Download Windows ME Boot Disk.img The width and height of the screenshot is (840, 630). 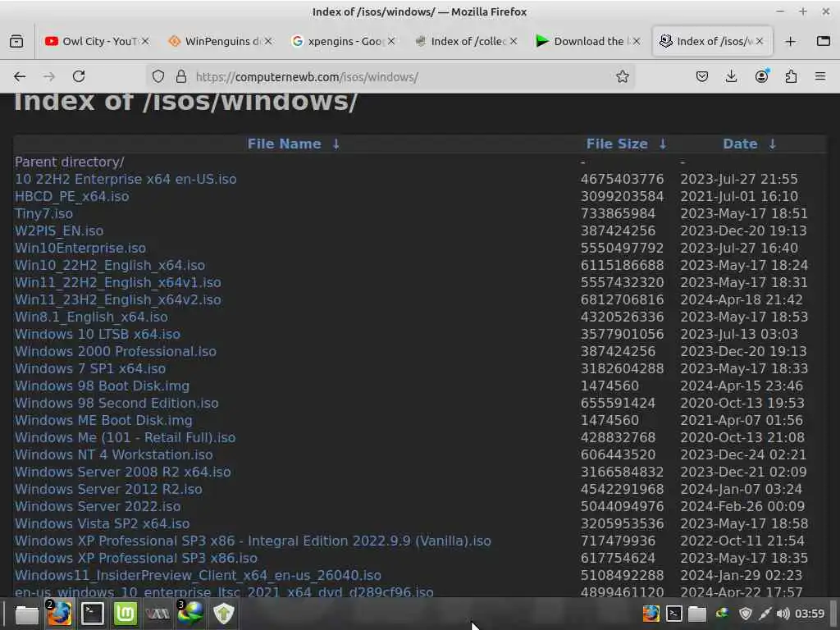tap(103, 420)
